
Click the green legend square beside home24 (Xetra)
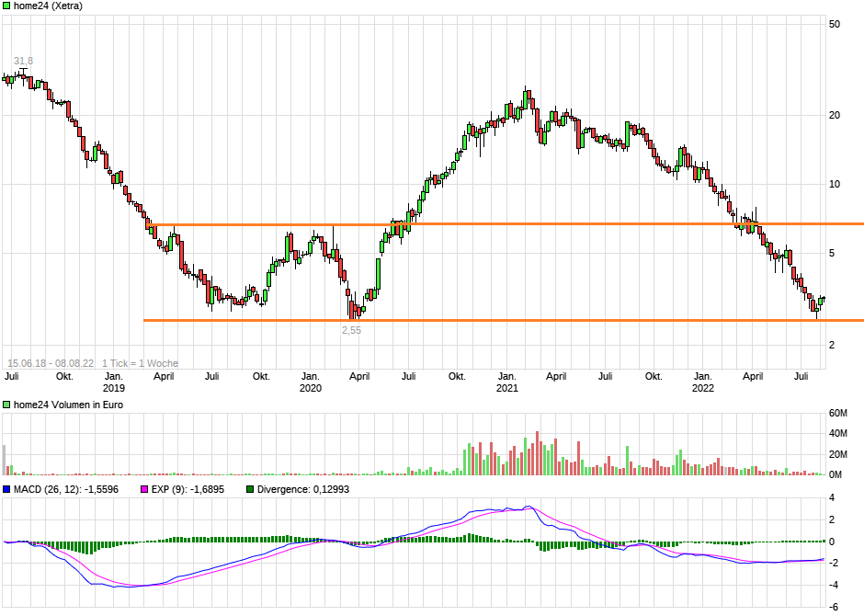coord(7,6)
